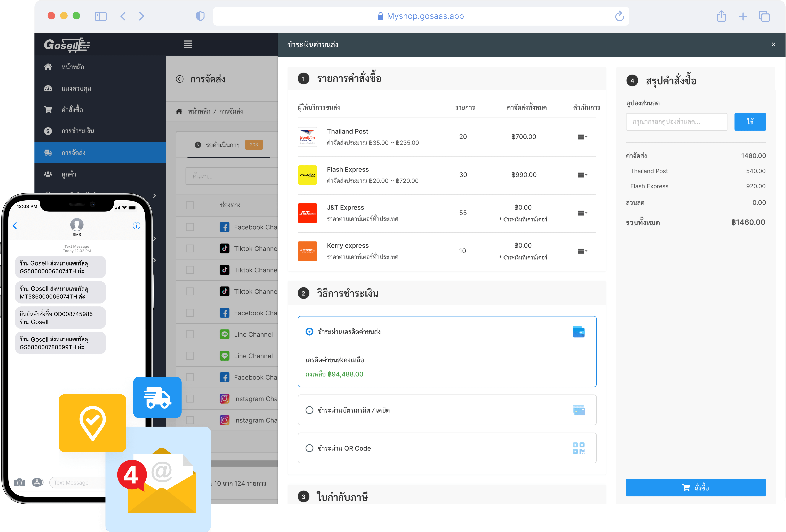
Task: Close the shipping payment panel
Action: pyautogui.click(x=773, y=44)
